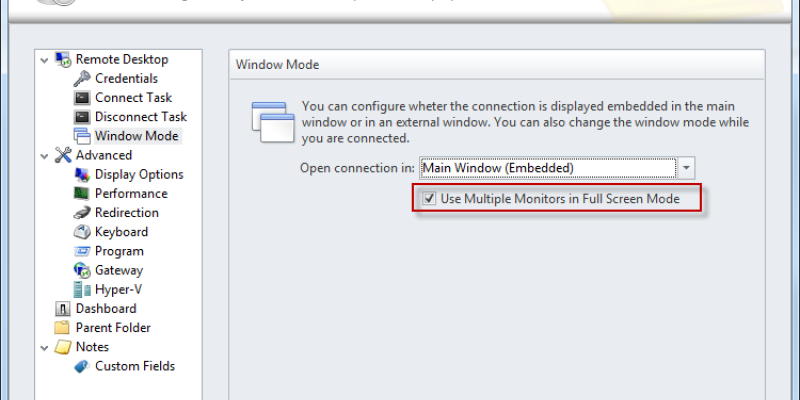Viewport: 800px width, 400px height.
Task: Collapse the Remote Desktop tree node
Action: point(44,60)
